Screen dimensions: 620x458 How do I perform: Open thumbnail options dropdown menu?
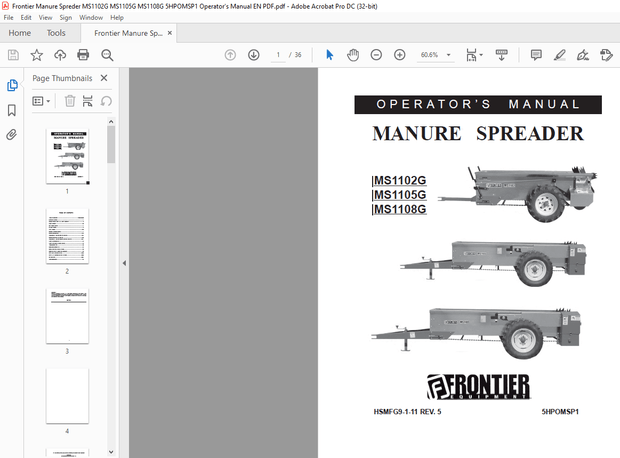point(41,101)
